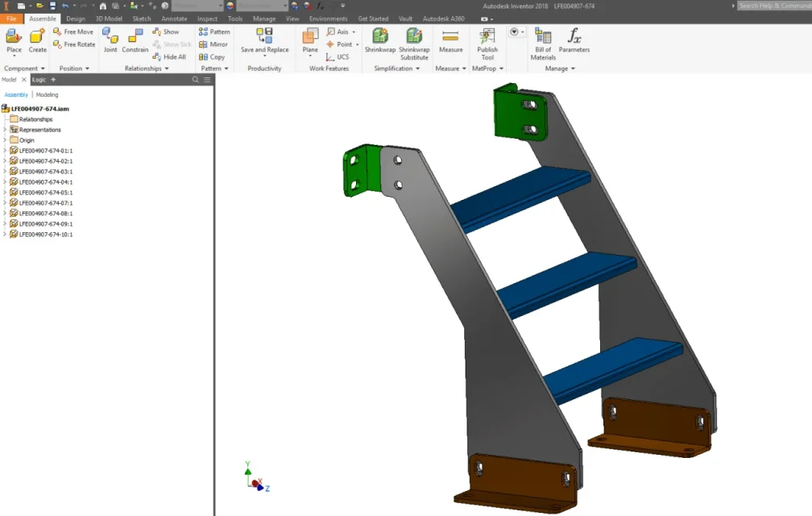Click the Create component icon

point(37,37)
